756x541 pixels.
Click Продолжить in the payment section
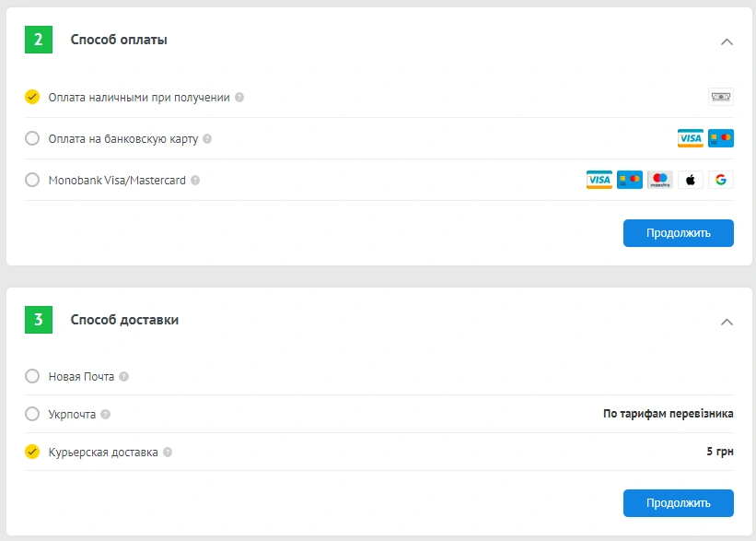pyautogui.click(x=678, y=233)
